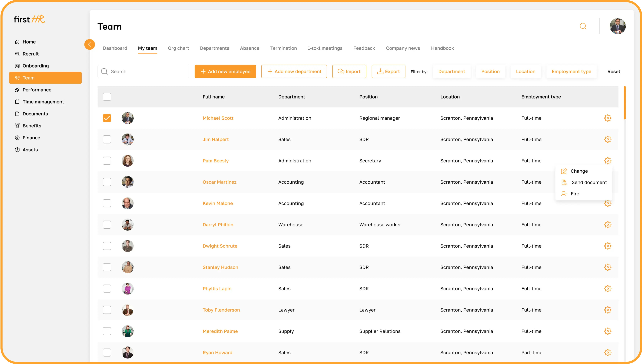Open the Position filter dropdown
The image size is (642, 364).
[490, 71]
